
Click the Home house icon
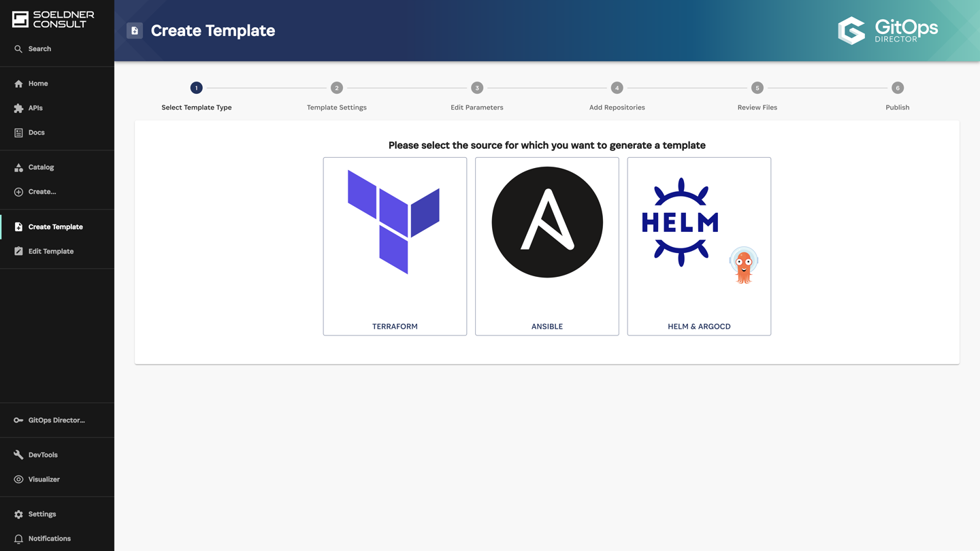(18, 84)
